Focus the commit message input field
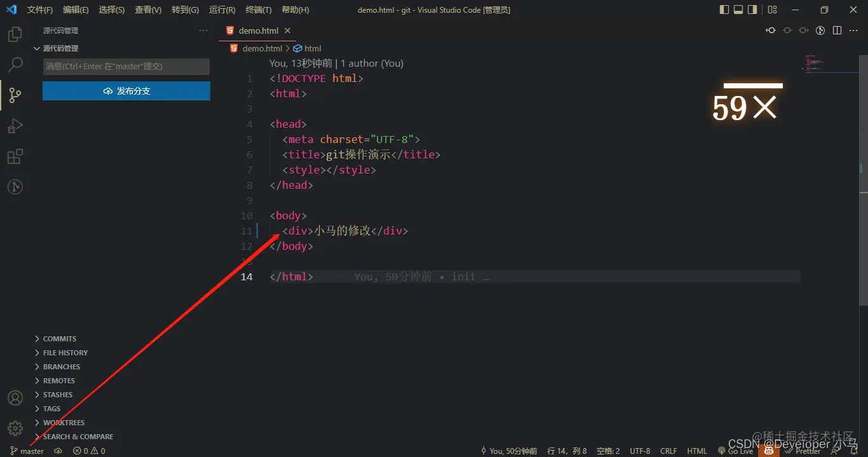The image size is (868, 457). (x=126, y=66)
